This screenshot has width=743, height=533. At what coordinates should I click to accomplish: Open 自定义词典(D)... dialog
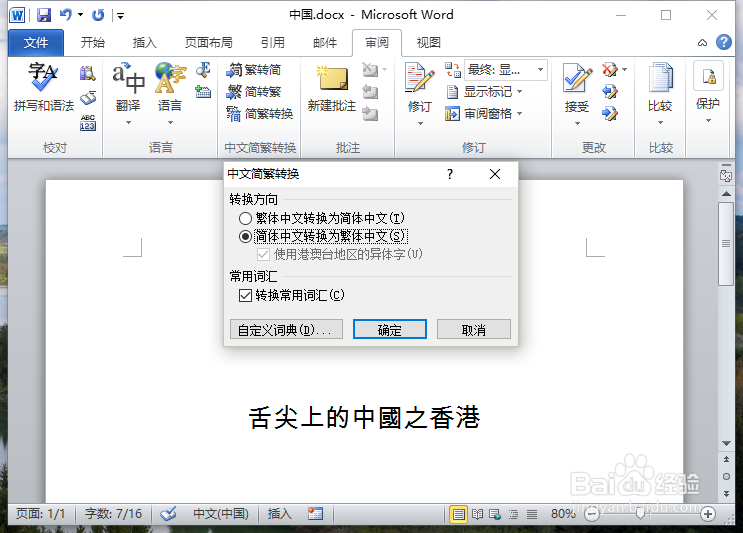(286, 329)
